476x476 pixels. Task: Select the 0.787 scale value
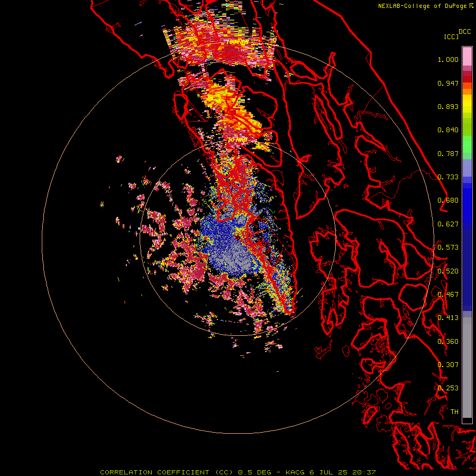448,153
